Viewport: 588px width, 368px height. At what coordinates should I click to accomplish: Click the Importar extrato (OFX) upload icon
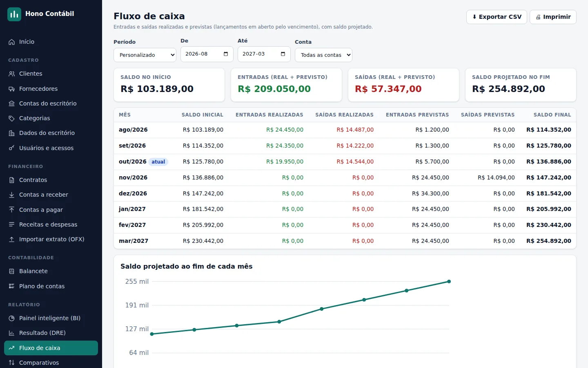pos(11,239)
